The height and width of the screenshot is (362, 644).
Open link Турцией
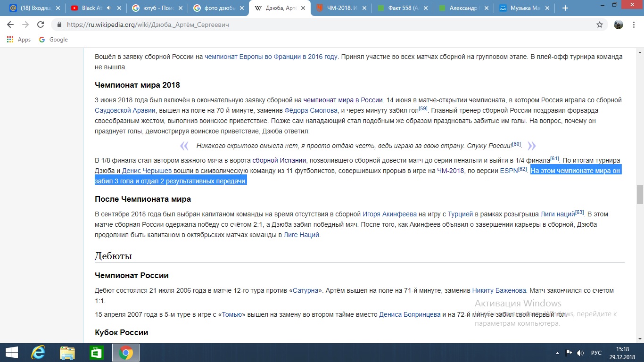[x=461, y=214]
